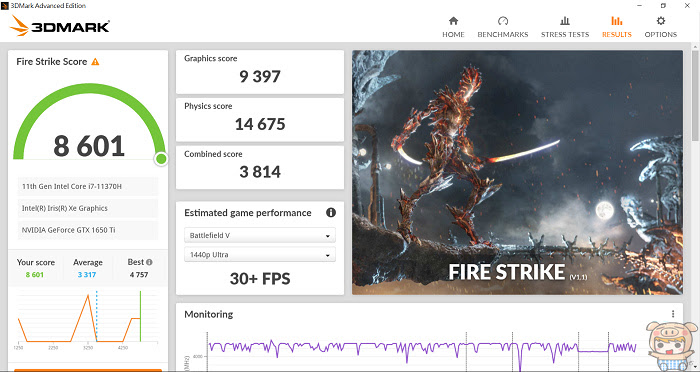The height and width of the screenshot is (372, 700).
Task: Open Monitoring three-dot menu
Action: (673, 314)
